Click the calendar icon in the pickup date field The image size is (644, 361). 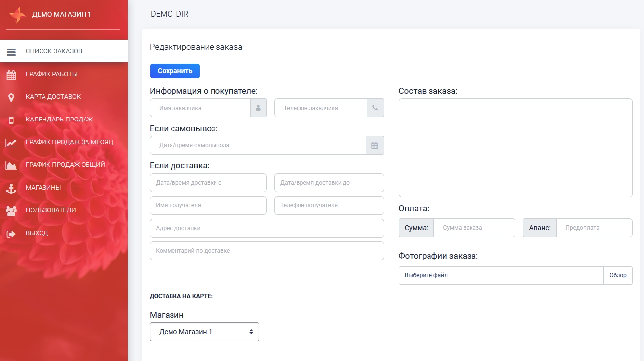coord(375,146)
